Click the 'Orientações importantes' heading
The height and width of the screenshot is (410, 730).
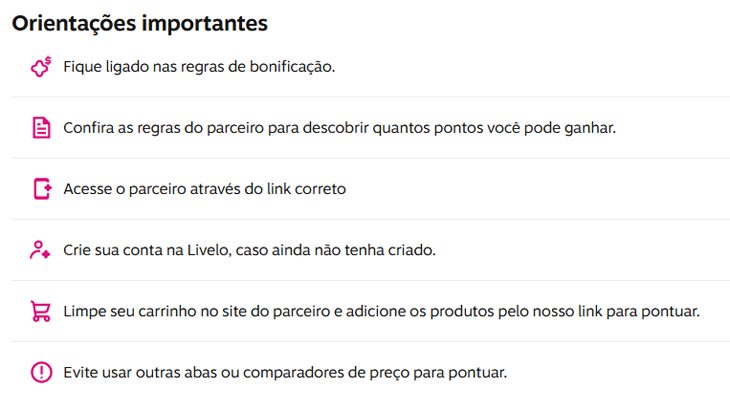[x=140, y=23]
